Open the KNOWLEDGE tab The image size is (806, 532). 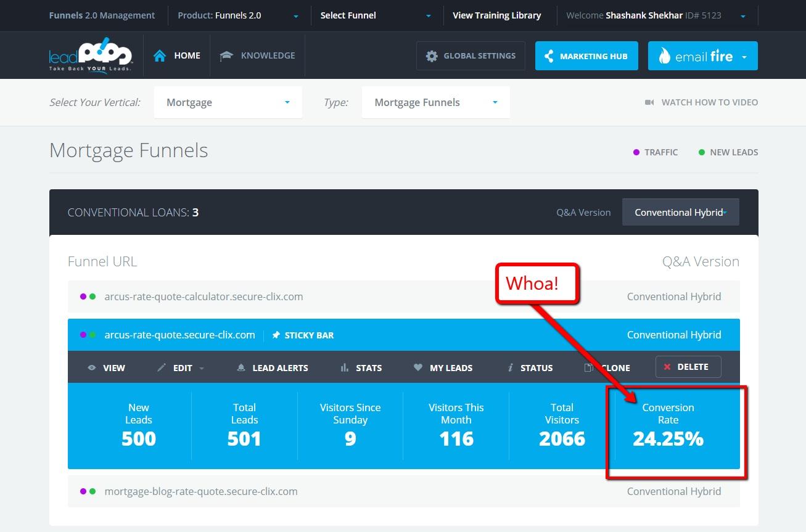coord(258,55)
